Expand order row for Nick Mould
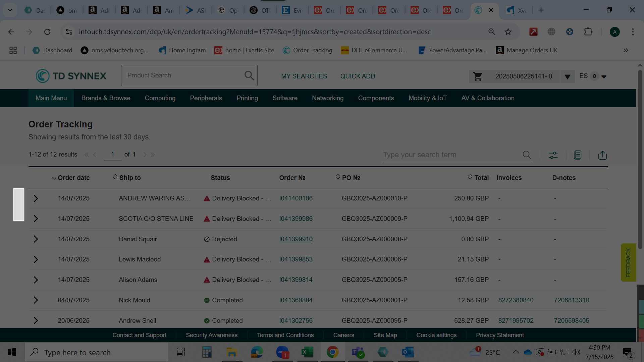 coord(36,300)
